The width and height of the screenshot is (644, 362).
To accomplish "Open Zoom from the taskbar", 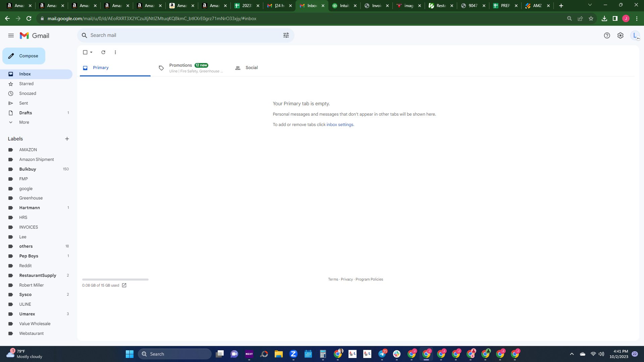I will click(x=293, y=354).
